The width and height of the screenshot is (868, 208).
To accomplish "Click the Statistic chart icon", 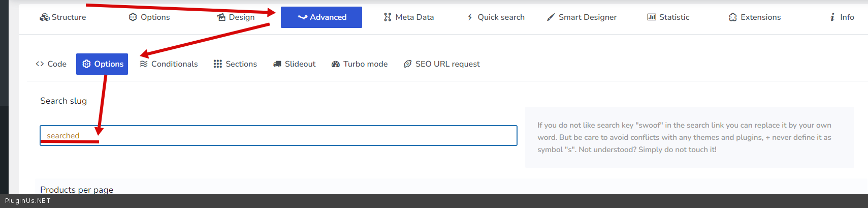I will 651,17.
